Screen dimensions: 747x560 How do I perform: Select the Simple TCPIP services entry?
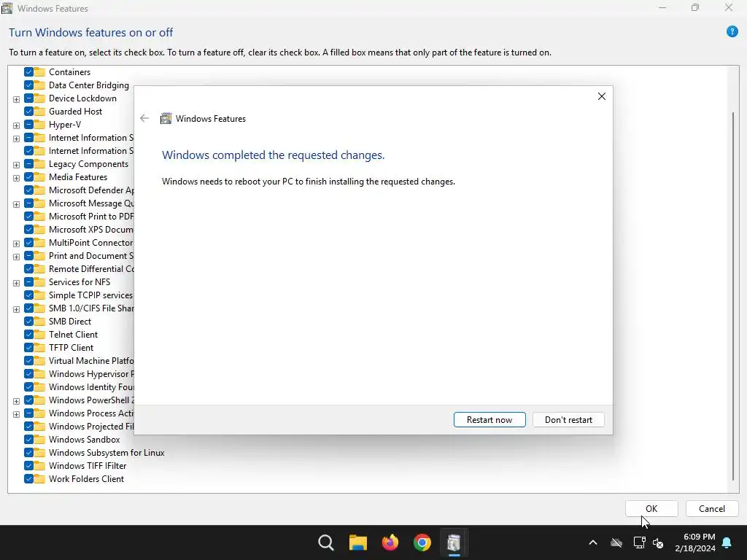[x=90, y=295]
